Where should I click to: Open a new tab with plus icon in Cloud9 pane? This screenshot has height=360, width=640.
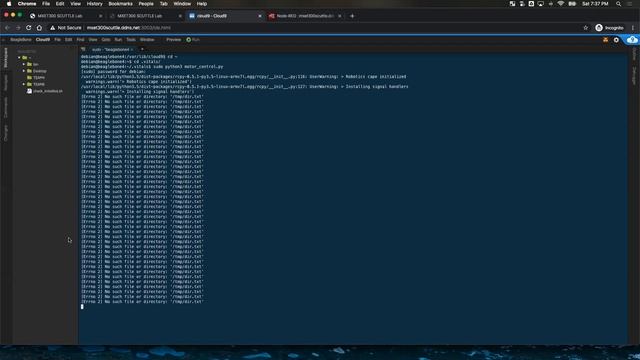[x=142, y=49]
